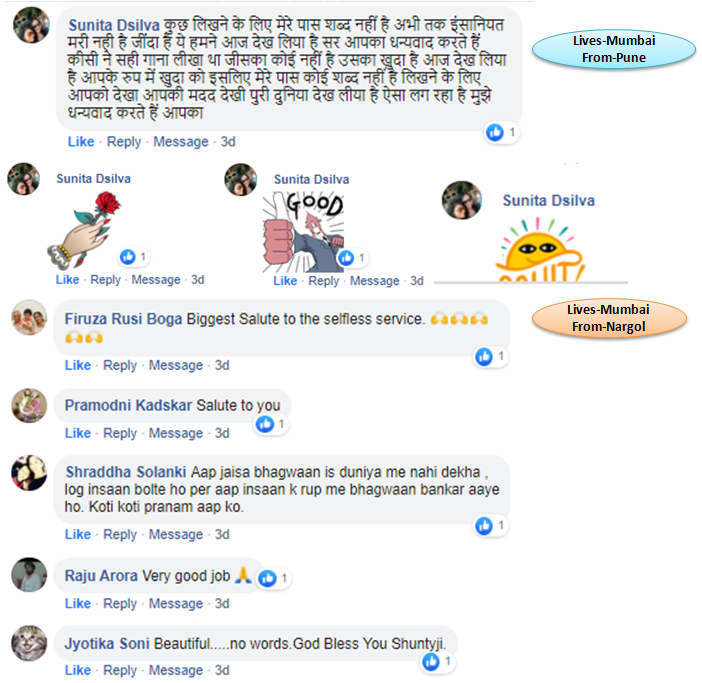Click the thumbs-up reaction on the GOOD sticker
The image size is (702, 683).
[346, 258]
